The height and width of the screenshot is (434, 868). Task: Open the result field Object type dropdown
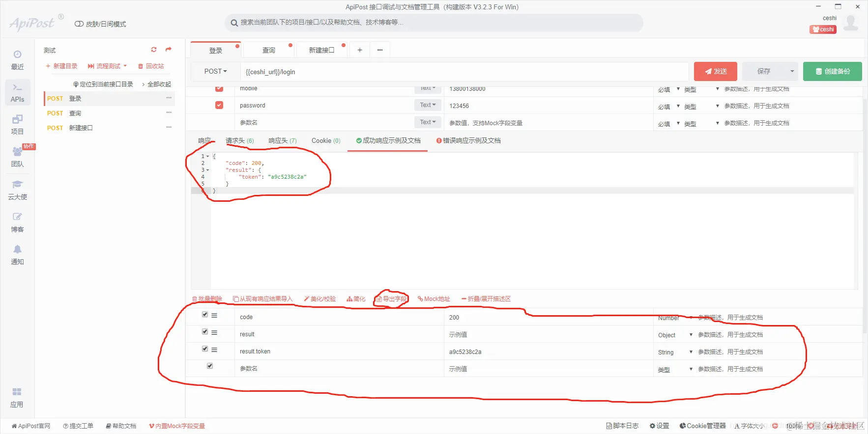pyautogui.click(x=675, y=335)
